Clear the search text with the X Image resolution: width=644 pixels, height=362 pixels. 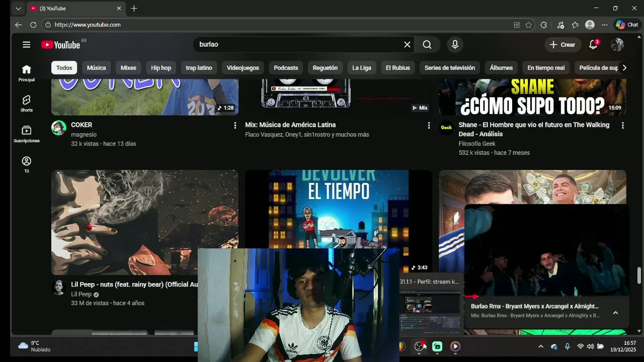click(x=407, y=44)
